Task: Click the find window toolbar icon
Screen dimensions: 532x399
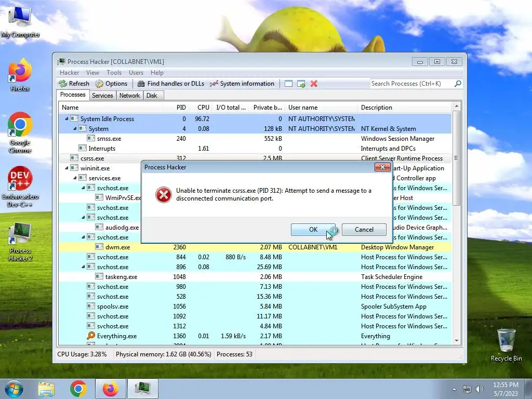Action: coord(288,84)
